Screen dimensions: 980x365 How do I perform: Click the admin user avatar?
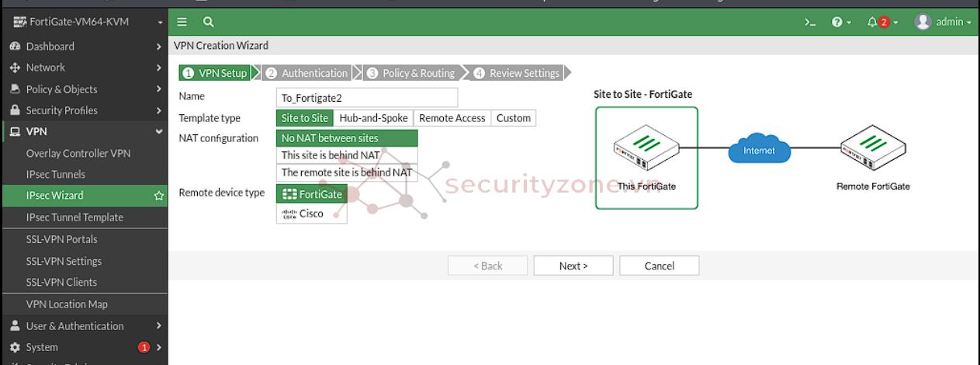[x=923, y=22]
